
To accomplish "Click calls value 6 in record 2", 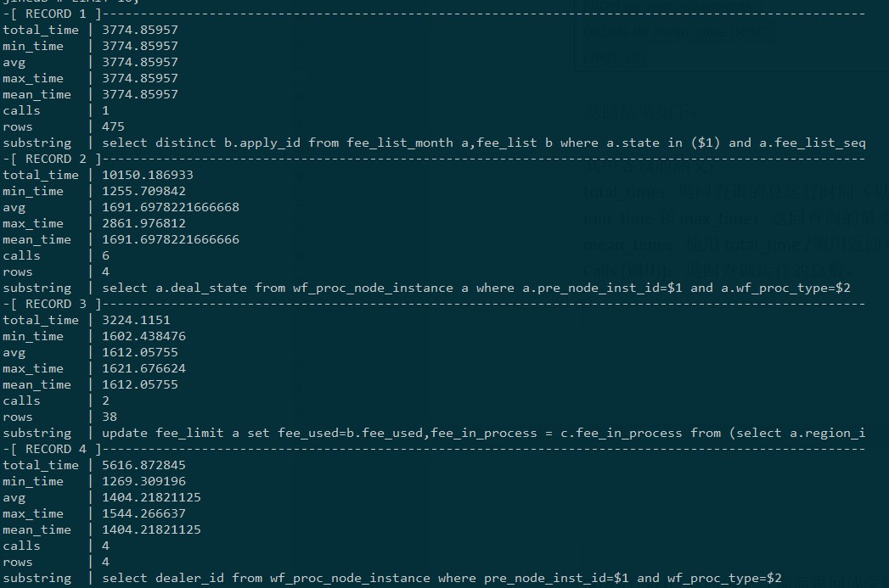I will (x=105, y=255).
